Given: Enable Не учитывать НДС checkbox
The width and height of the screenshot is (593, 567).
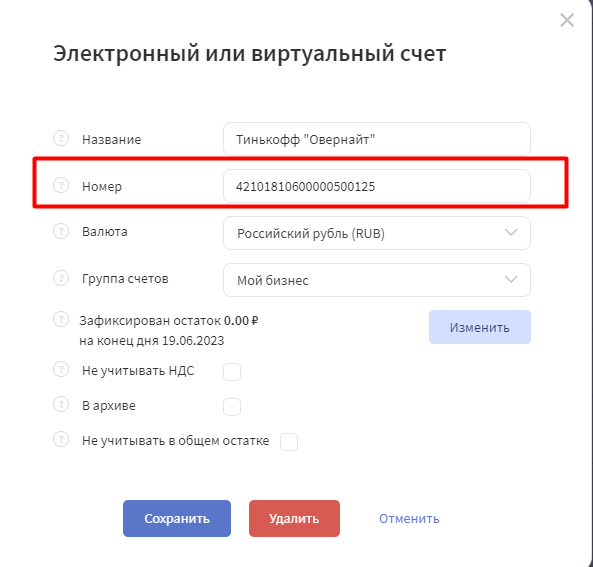Looking at the screenshot, I should pyautogui.click(x=232, y=372).
